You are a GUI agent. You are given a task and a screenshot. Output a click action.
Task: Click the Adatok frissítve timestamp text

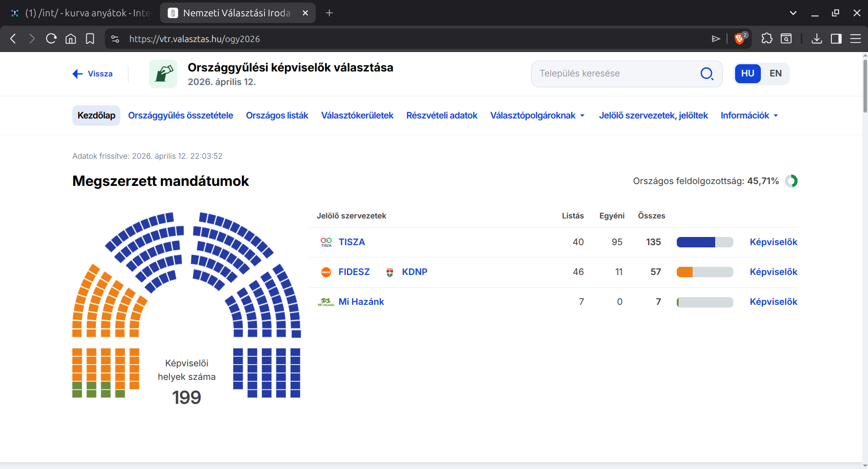147,156
